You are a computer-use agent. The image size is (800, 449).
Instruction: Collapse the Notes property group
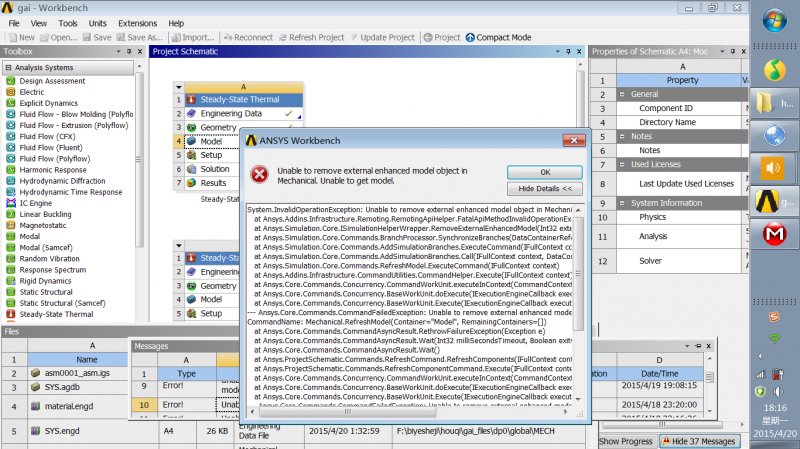[622, 136]
